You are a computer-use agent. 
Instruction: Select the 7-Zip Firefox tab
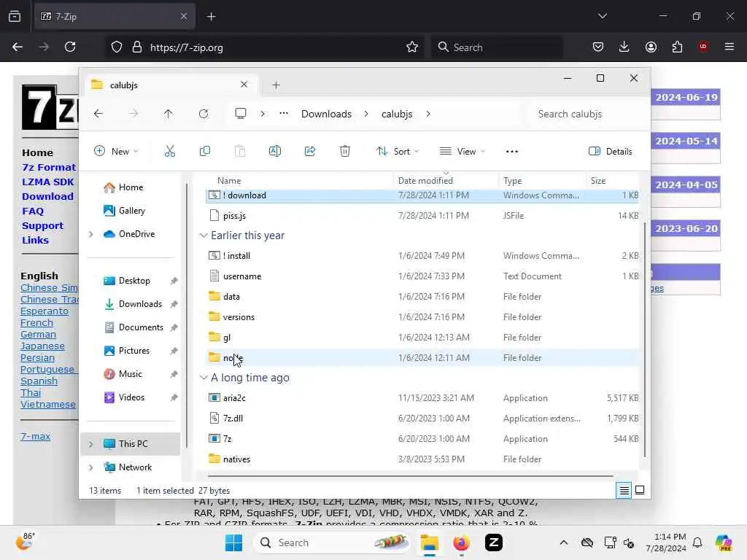click(115, 17)
